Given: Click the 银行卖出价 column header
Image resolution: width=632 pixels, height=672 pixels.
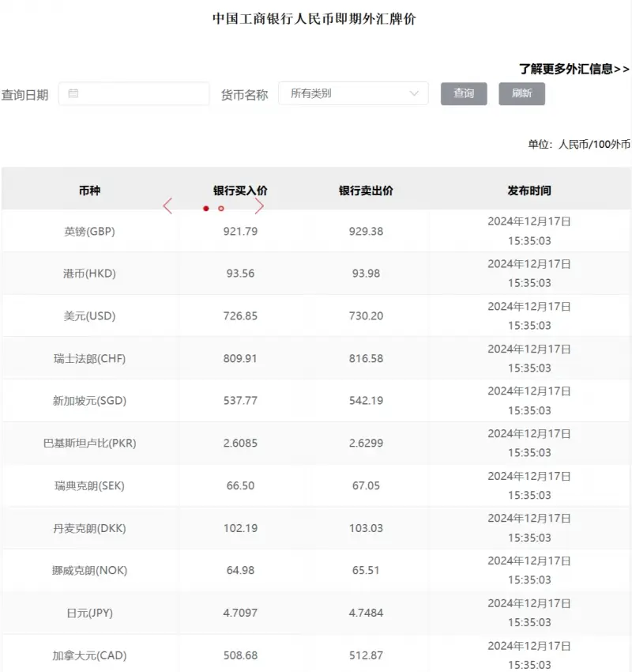Looking at the screenshot, I should click(x=366, y=191).
